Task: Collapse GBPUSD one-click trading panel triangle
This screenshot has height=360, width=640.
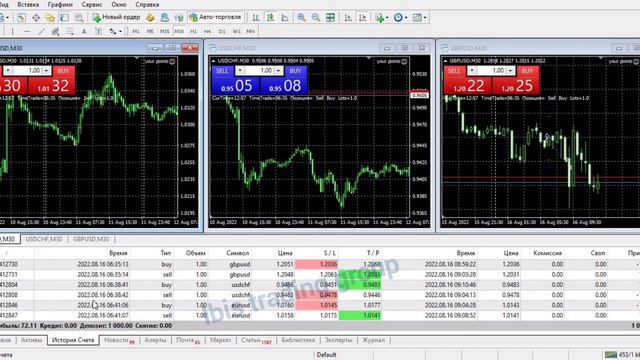Action: [x=446, y=61]
